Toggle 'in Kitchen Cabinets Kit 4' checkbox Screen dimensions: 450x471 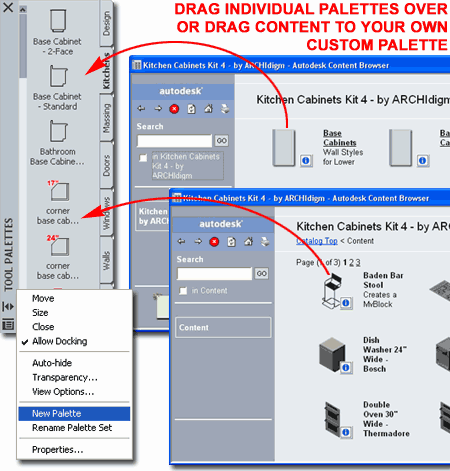pyautogui.click(x=143, y=158)
